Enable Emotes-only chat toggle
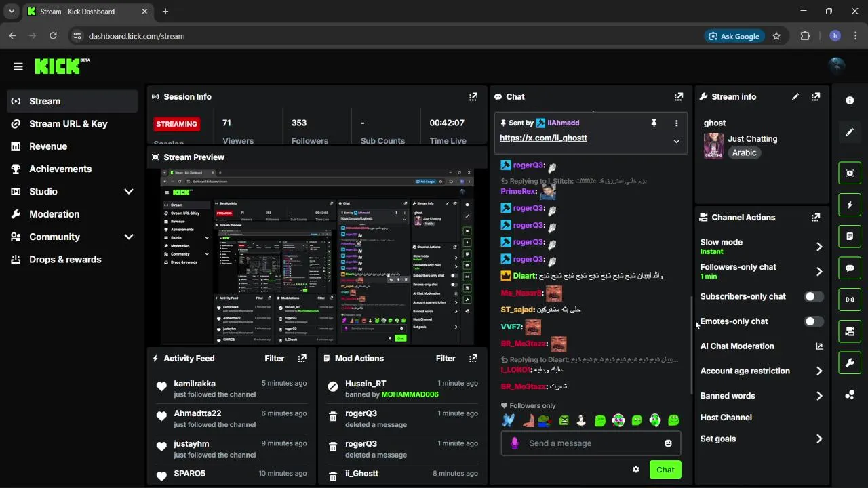 (x=814, y=321)
